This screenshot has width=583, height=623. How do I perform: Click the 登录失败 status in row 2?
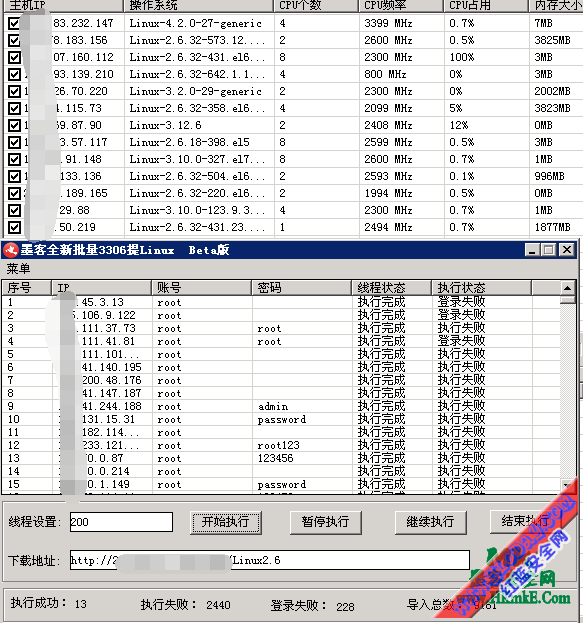pos(462,315)
